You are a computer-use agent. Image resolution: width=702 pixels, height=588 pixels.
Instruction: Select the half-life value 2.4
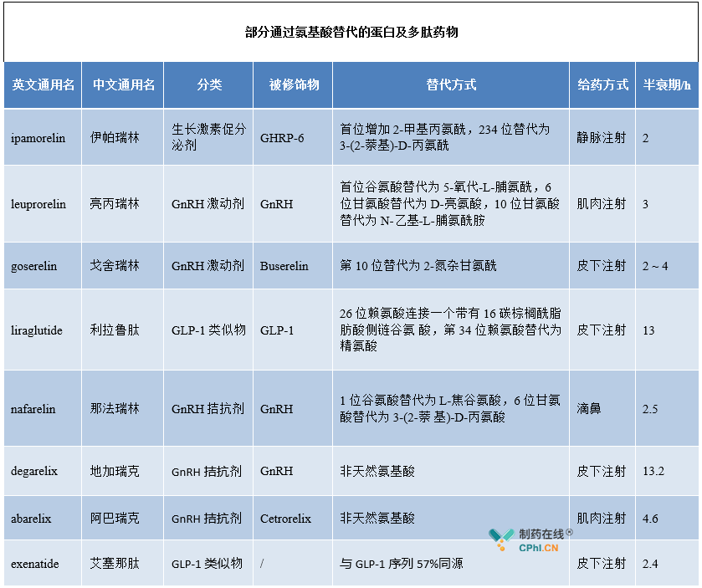click(650, 564)
